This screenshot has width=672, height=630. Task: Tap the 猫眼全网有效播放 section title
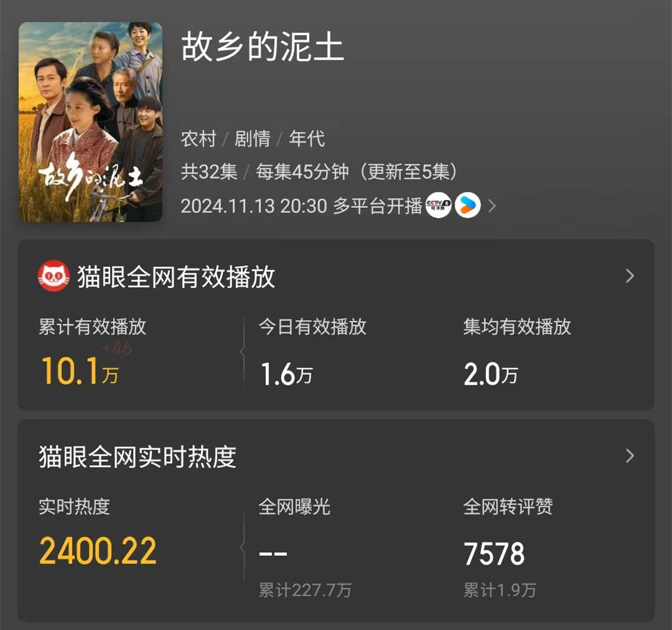point(176,276)
